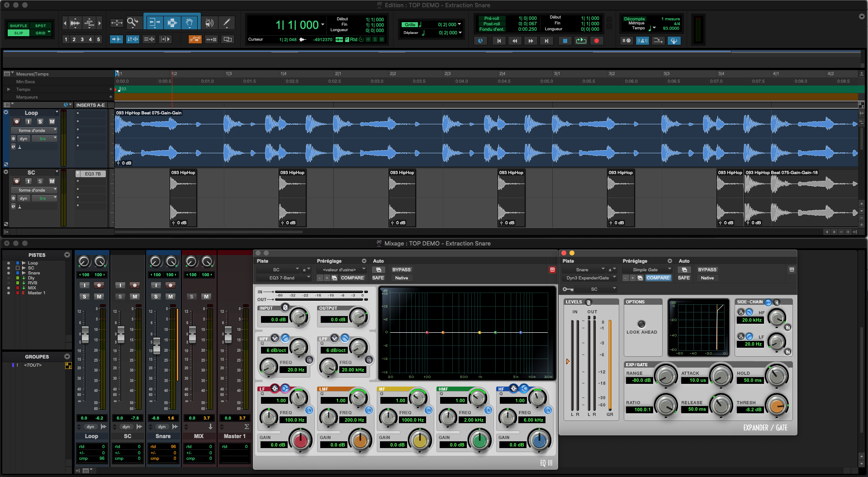Toggle IN button on the HMF band
The height and width of the screenshot is (477, 868).
[489, 410]
